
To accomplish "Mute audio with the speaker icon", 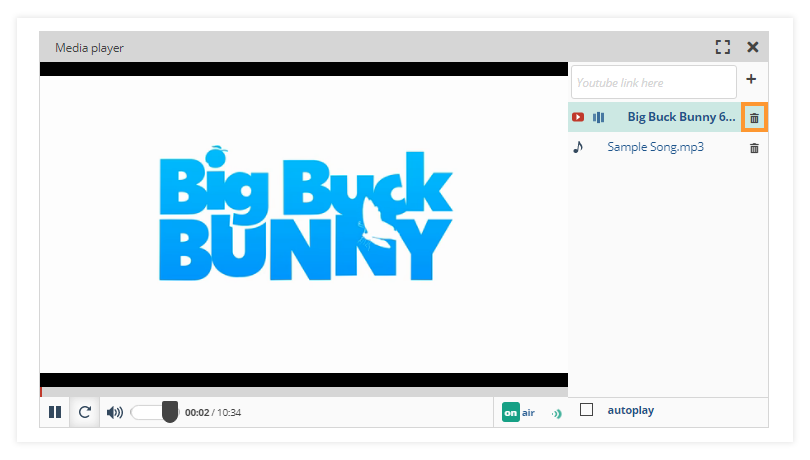I will [x=115, y=412].
